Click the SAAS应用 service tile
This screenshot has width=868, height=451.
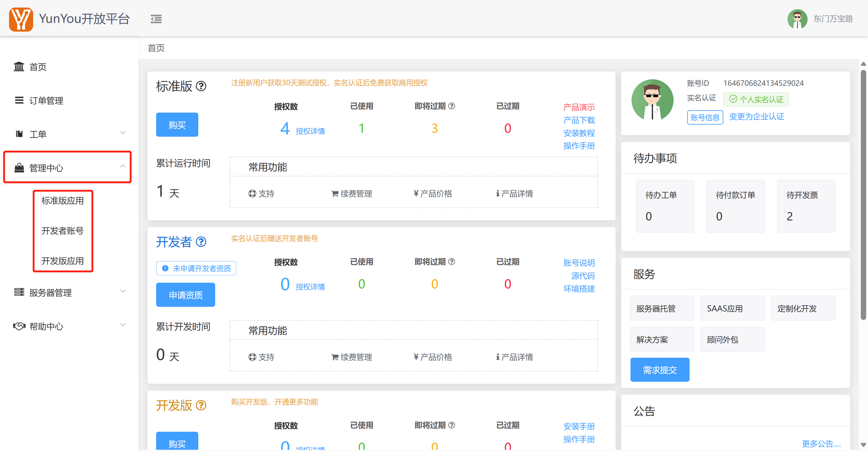click(733, 308)
